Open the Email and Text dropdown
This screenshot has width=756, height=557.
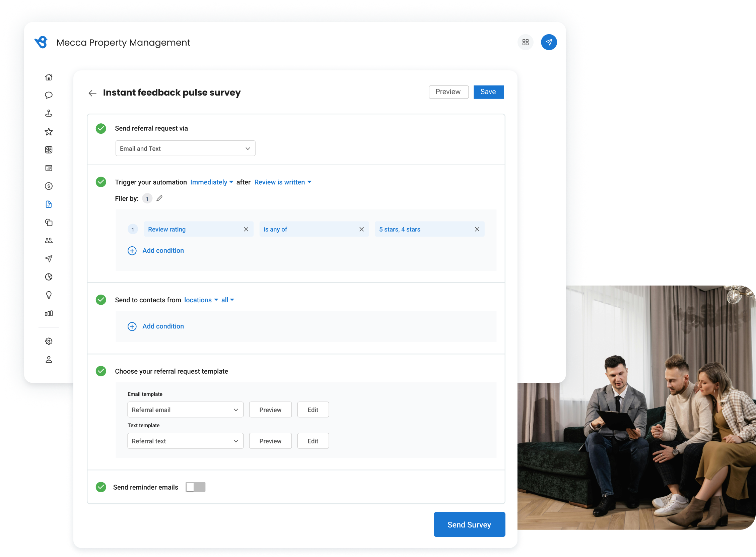click(x=185, y=148)
